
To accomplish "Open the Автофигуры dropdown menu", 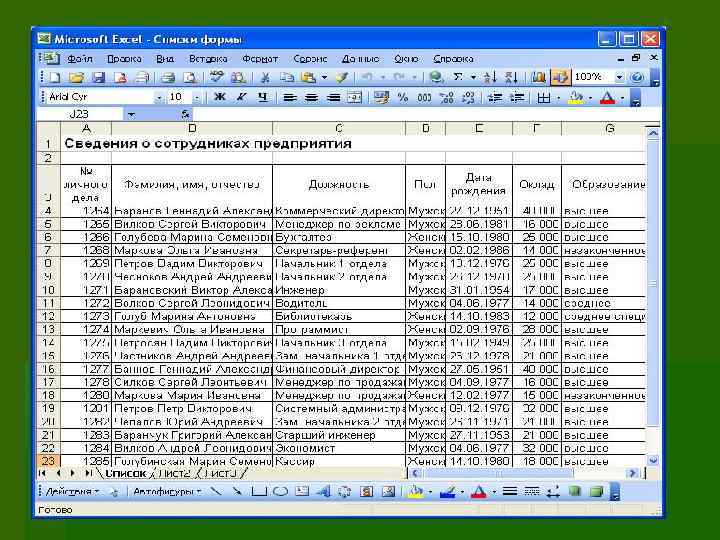I will 167,492.
